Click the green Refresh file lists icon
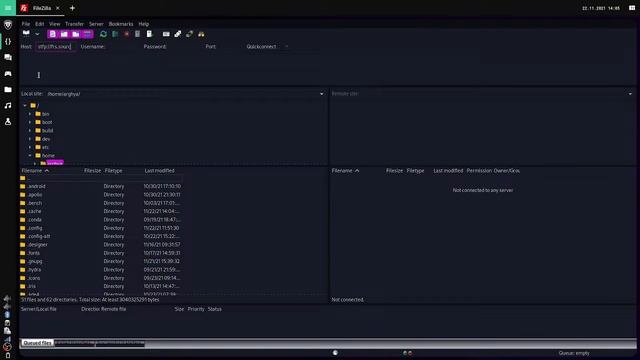 (104, 34)
